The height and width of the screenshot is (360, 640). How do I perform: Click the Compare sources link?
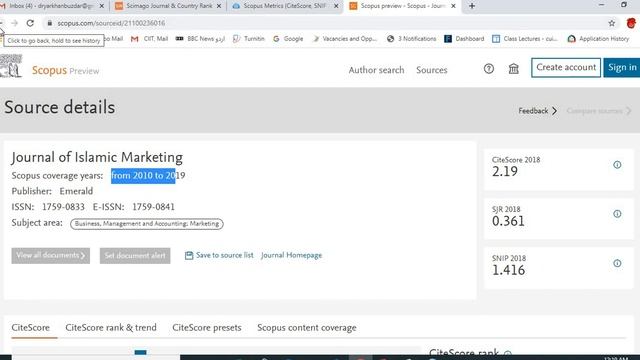599,111
